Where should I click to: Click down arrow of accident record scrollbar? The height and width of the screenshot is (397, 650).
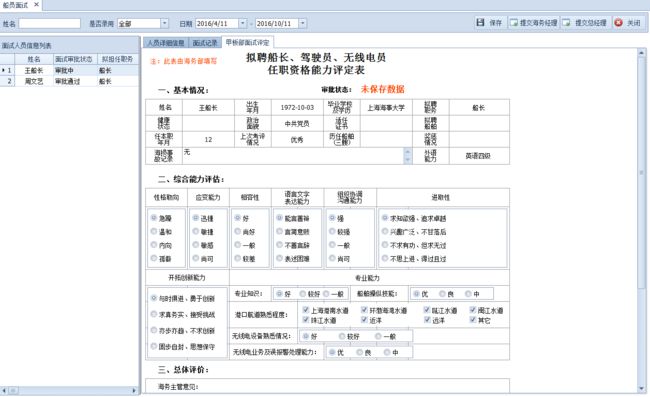408,160
